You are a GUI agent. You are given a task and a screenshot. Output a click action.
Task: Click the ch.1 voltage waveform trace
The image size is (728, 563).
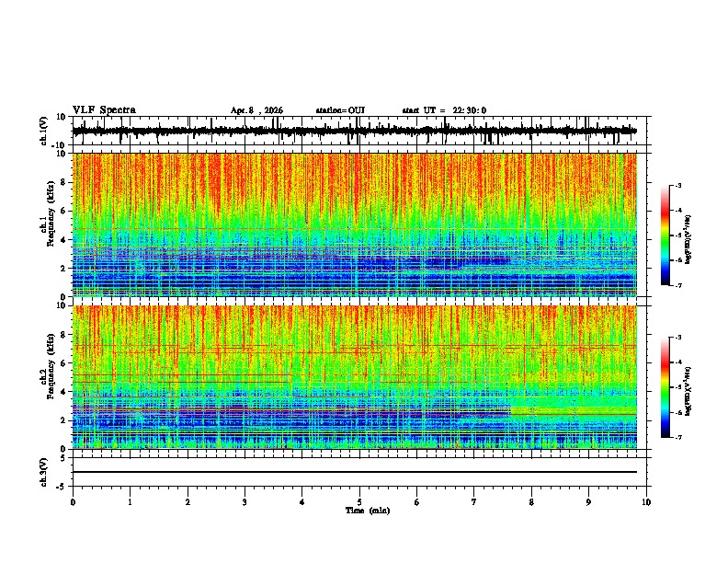[x=354, y=131]
